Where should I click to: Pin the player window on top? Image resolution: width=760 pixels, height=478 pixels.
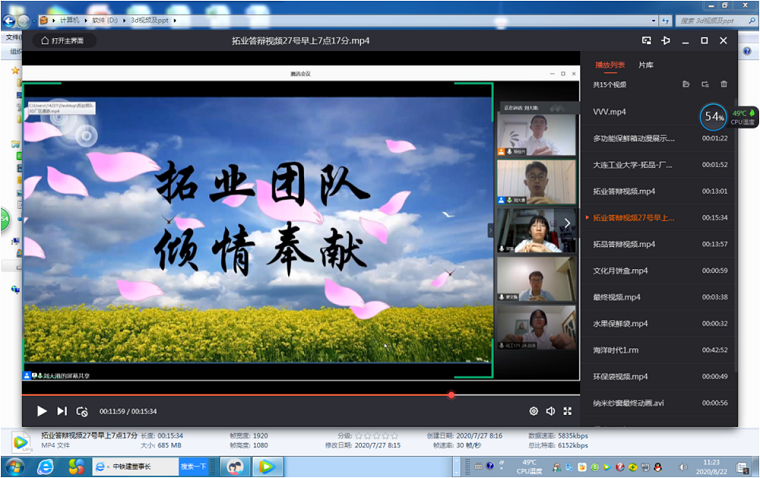[x=666, y=40]
